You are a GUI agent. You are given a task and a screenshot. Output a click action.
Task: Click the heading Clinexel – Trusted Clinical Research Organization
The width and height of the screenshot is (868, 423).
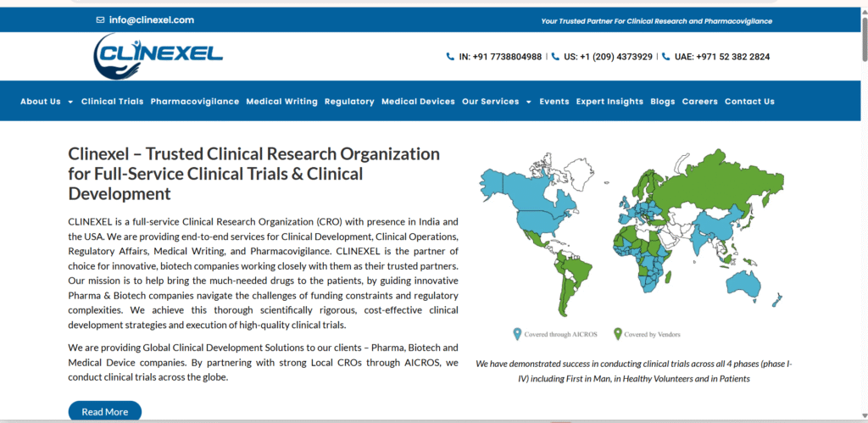254,174
